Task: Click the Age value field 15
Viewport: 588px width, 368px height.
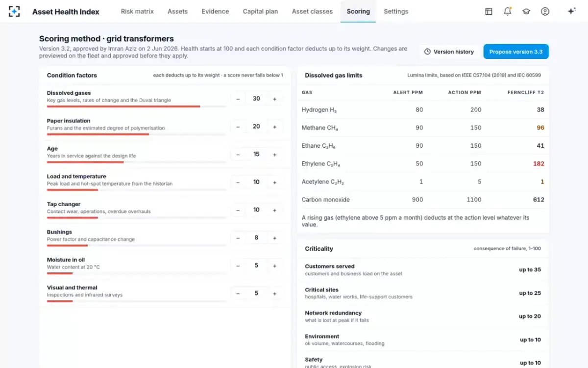Action: coord(256,155)
